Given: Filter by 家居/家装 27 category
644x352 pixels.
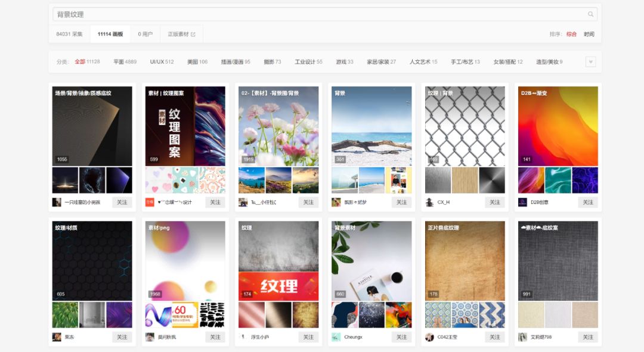Looking at the screenshot, I should 381,62.
